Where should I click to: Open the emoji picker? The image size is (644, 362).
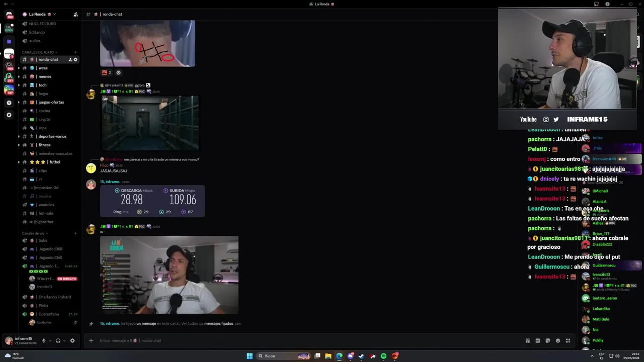tap(557, 340)
